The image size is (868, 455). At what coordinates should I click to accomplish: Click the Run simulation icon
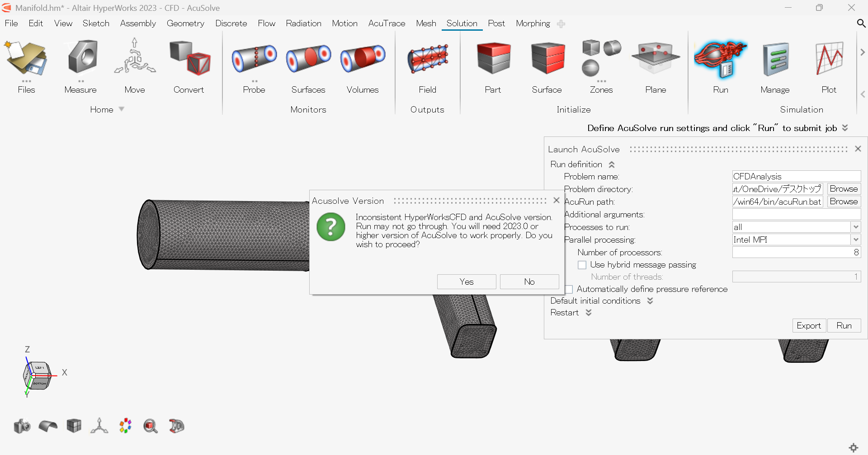(x=721, y=59)
